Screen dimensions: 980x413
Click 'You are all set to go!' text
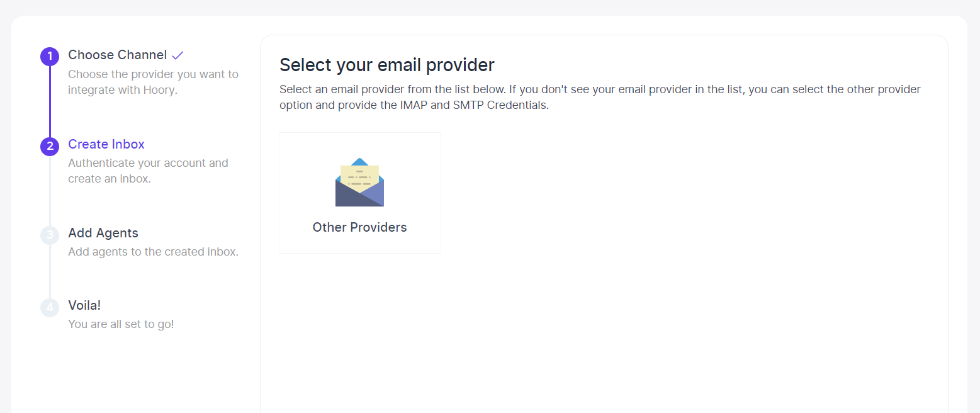(x=121, y=324)
